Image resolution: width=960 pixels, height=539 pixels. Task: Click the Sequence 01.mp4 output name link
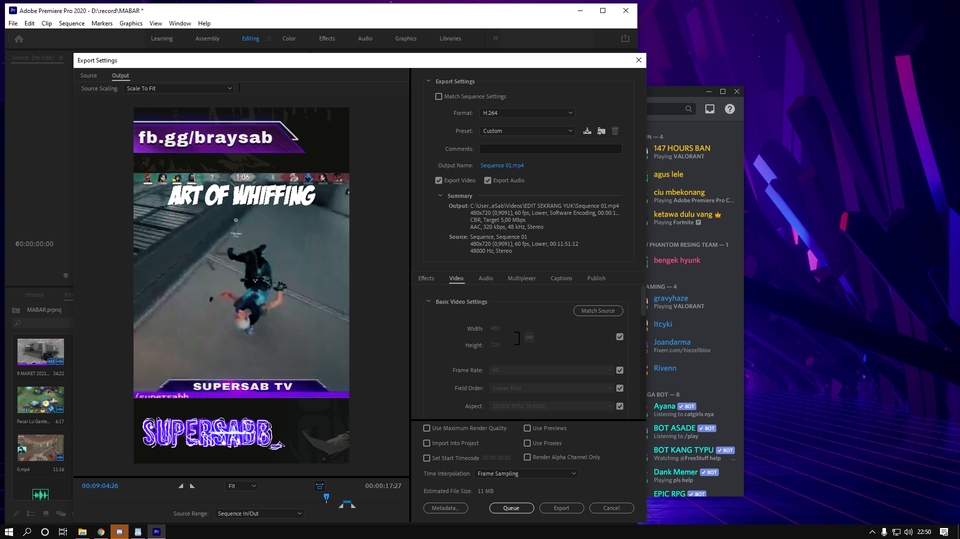pyautogui.click(x=502, y=165)
